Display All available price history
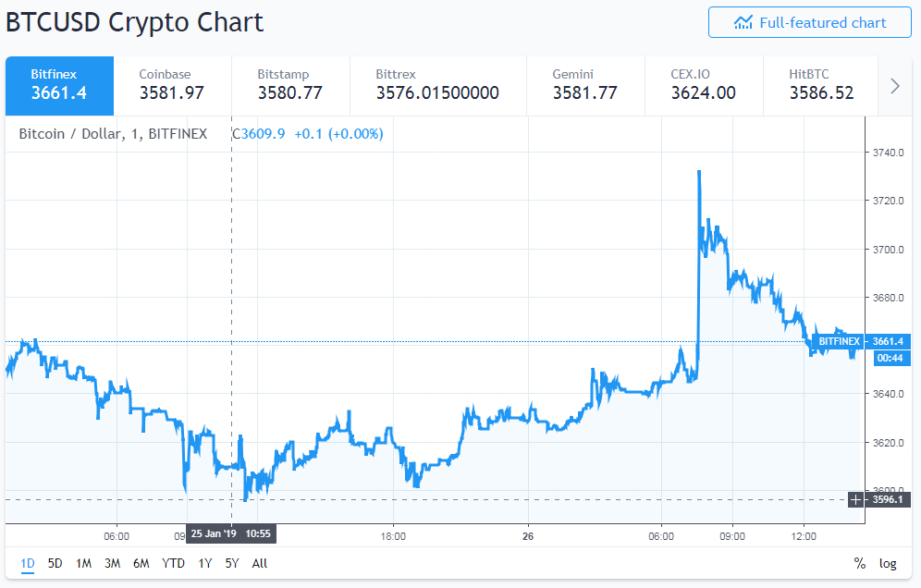 [260, 563]
